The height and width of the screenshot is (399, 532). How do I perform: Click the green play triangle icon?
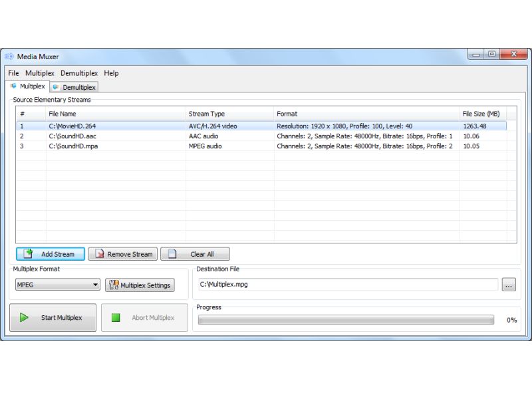point(24,318)
